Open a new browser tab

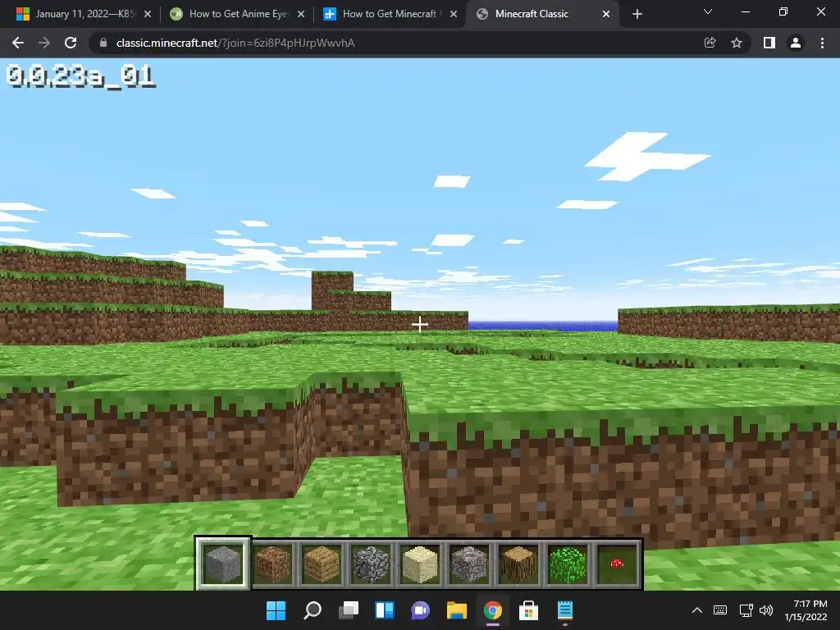(637, 14)
